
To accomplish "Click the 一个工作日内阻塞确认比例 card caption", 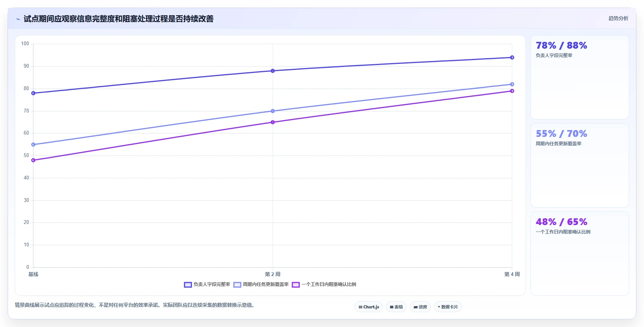I will 563,232.
